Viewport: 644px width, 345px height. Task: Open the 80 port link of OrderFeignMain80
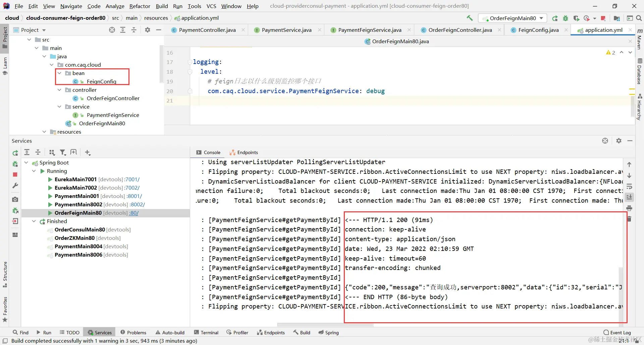(x=134, y=213)
